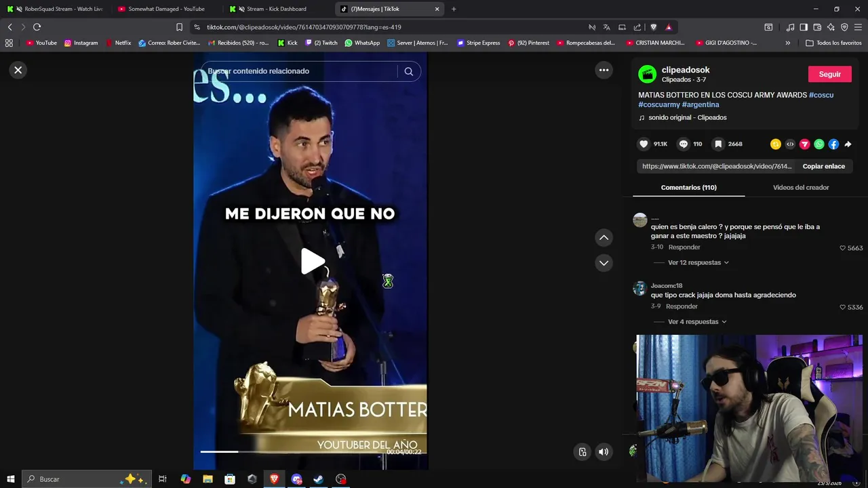
Task: Go to previous video with up arrow
Action: [x=604, y=237]
